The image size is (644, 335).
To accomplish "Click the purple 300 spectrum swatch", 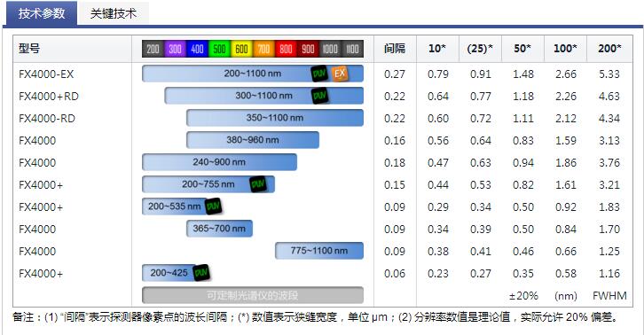I will tap(175, 49).
